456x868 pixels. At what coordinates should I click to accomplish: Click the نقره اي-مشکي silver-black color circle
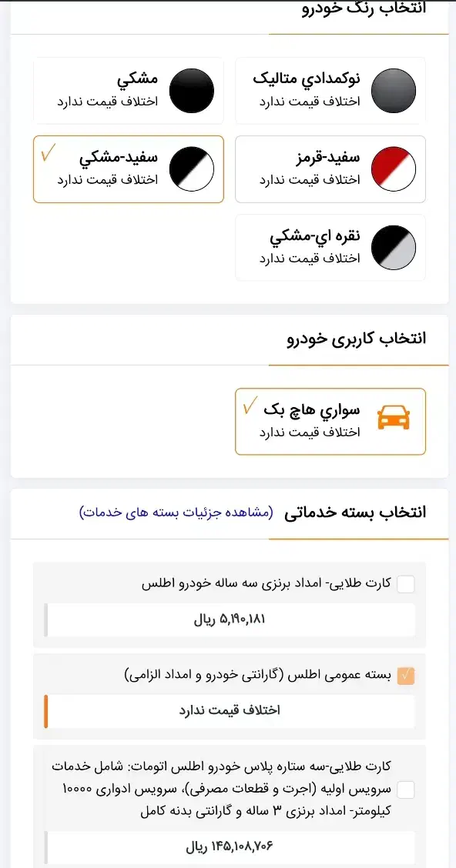[x=394, y=248]
